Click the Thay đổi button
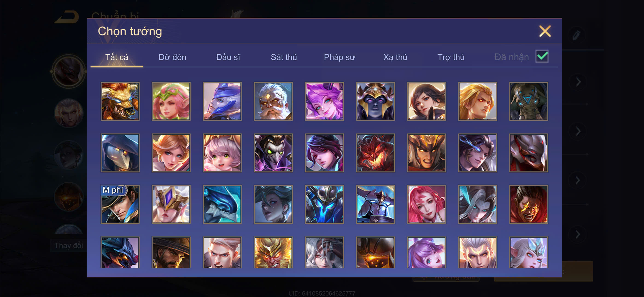The height and width of the screenshot is (297, 644). [x=68, y=245]
